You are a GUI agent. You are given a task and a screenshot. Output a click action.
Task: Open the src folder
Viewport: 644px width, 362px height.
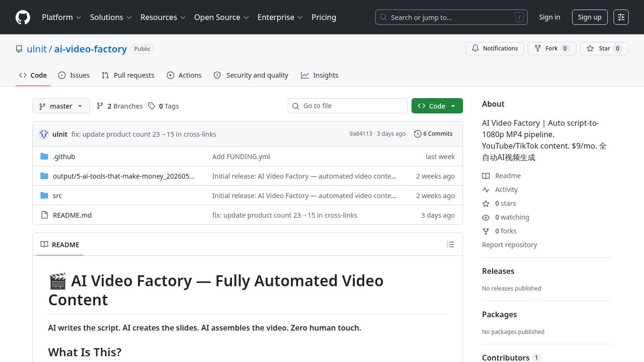point(57,196)
